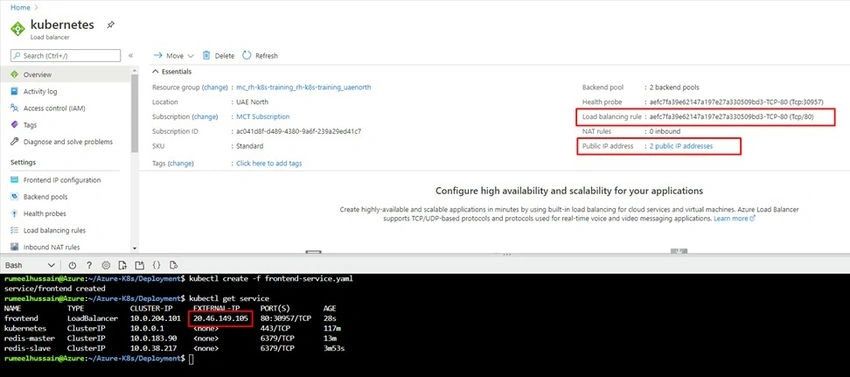
Task: Click the external link icon beside Learn more
Action: coord(752,219)
